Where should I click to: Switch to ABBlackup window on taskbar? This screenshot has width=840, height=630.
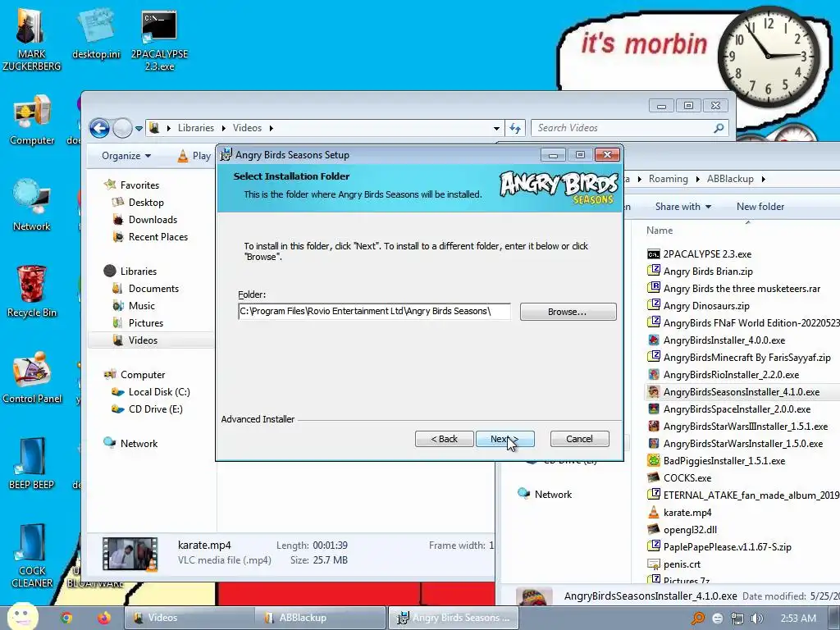tap(321, 618)
